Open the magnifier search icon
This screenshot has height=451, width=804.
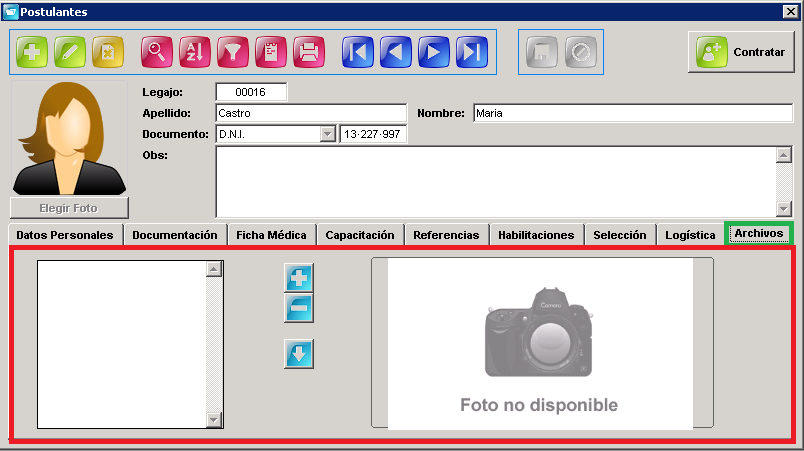[x=157, y=52]
